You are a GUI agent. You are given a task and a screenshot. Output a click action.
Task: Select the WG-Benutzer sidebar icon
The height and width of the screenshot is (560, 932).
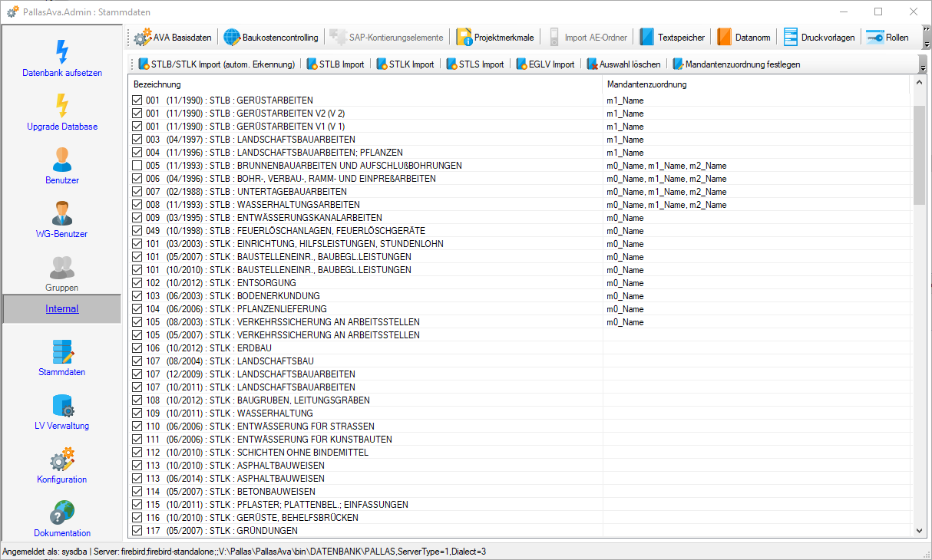click(62, 212)
